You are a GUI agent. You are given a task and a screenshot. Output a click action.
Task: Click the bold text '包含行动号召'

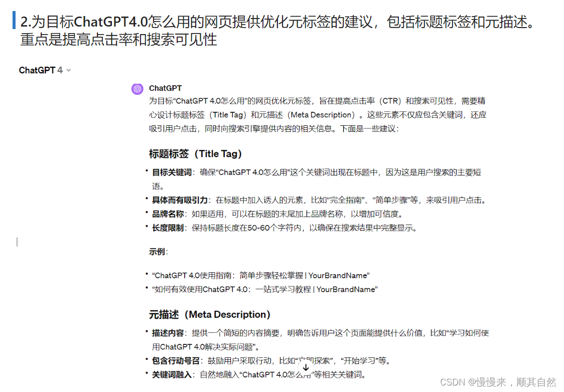(176, 361)
